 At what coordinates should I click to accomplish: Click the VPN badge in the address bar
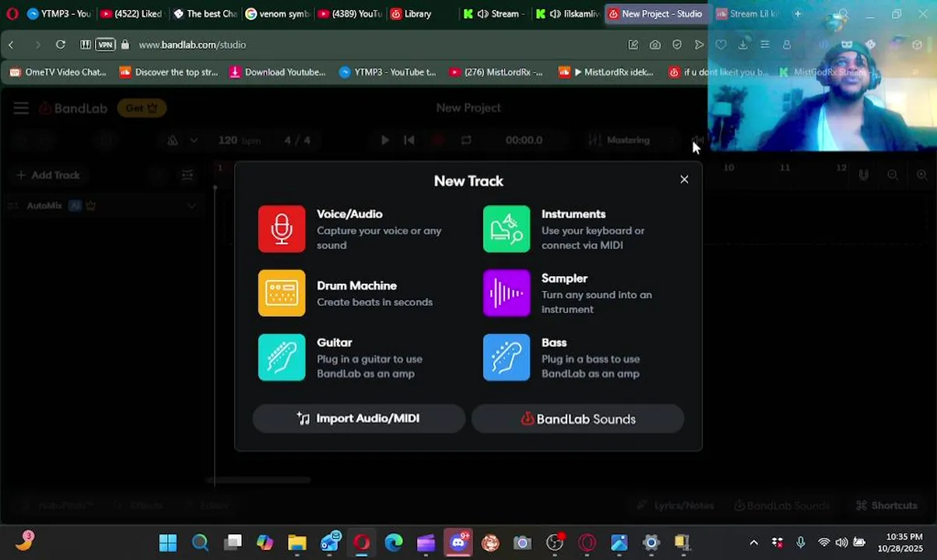(105, 44)
